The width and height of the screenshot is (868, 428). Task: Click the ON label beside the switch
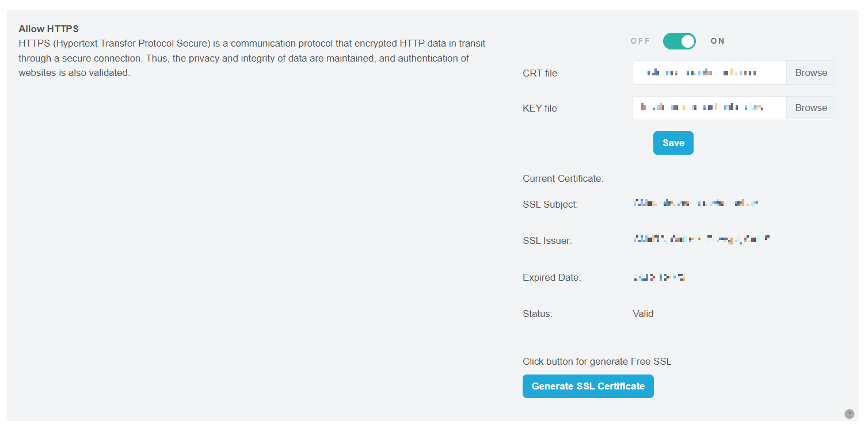click(x=718, y=41)
